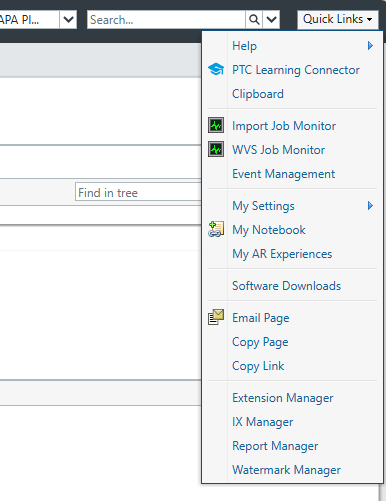Select Email Page

(261, 318)
